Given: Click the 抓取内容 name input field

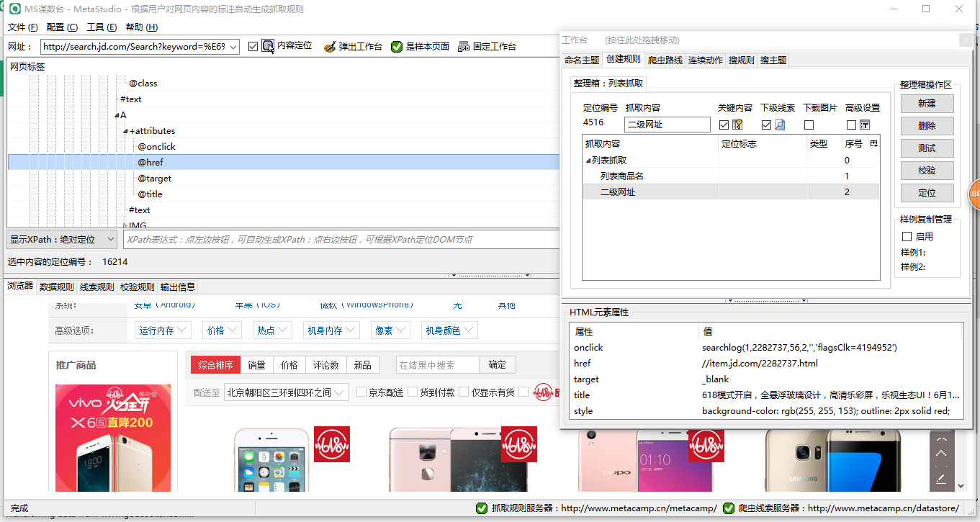Looking at the screenshot, I should [x=667, y=125].
